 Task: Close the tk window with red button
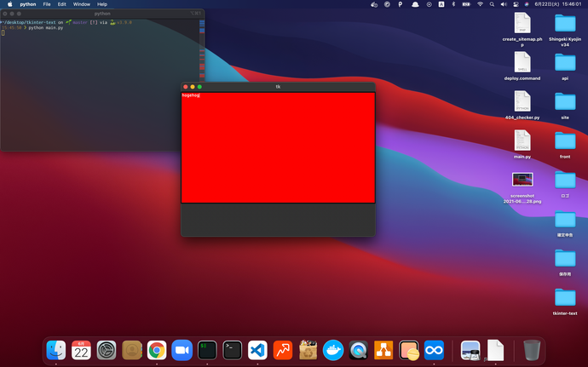[185, 87]
